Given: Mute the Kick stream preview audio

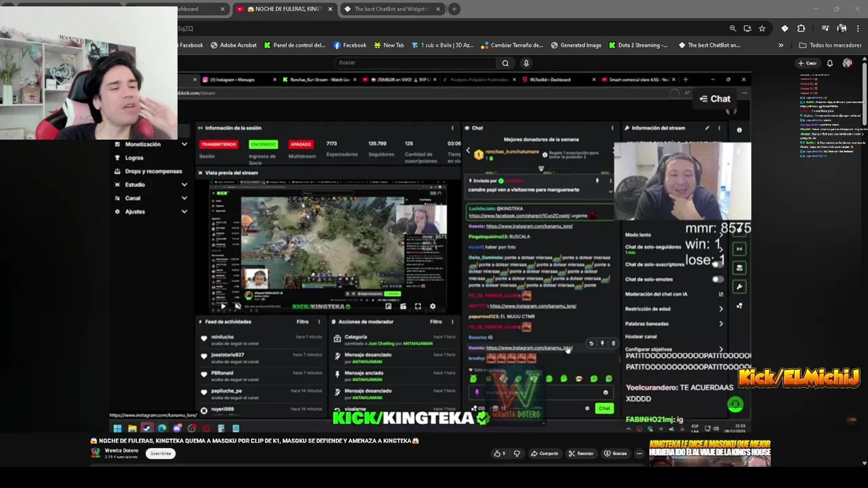Looking at the screenshot, I should pyautogui.click(x=237, y=306).
